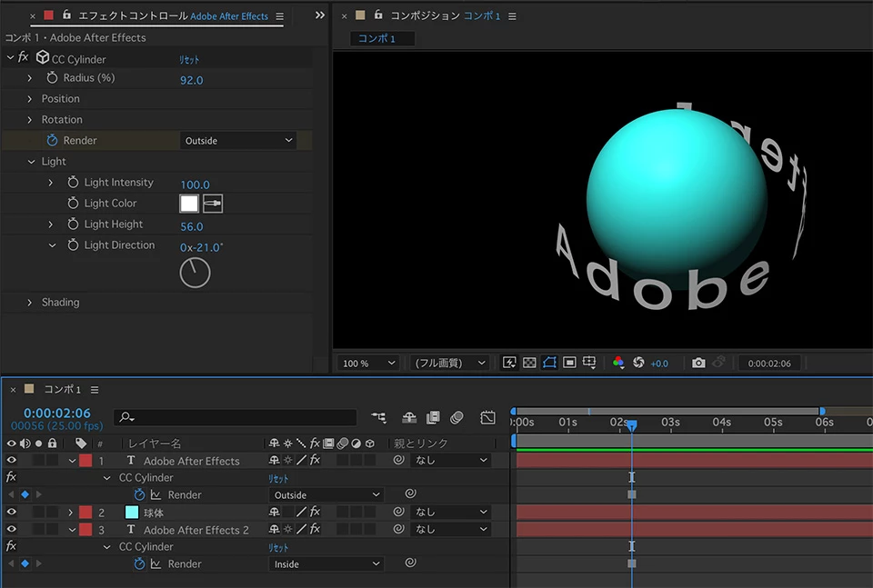Click the リセット link under layer 1 CC Cylinder
The height and width of the screenshot is (588, 873).
pyautogui.click(x=278, y=478)
